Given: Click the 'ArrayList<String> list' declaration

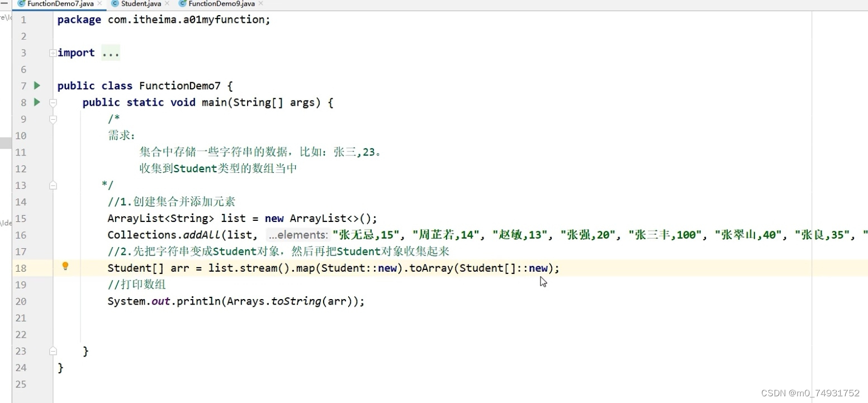Looking at the screenshot, I should pos(177,219).
